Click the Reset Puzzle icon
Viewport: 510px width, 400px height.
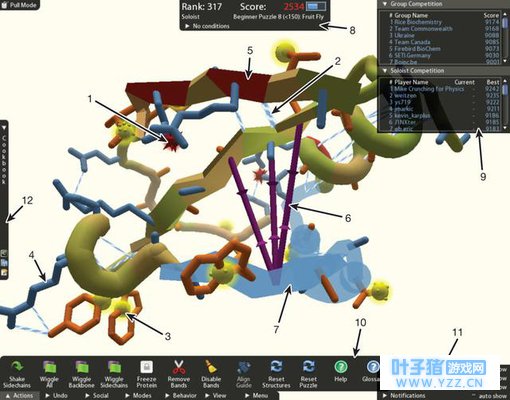(x=308, y=367)
